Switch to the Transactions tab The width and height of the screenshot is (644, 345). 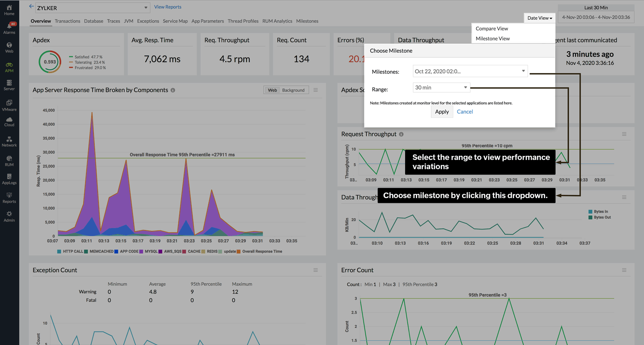pyautogui.click(x=67, y=21)
